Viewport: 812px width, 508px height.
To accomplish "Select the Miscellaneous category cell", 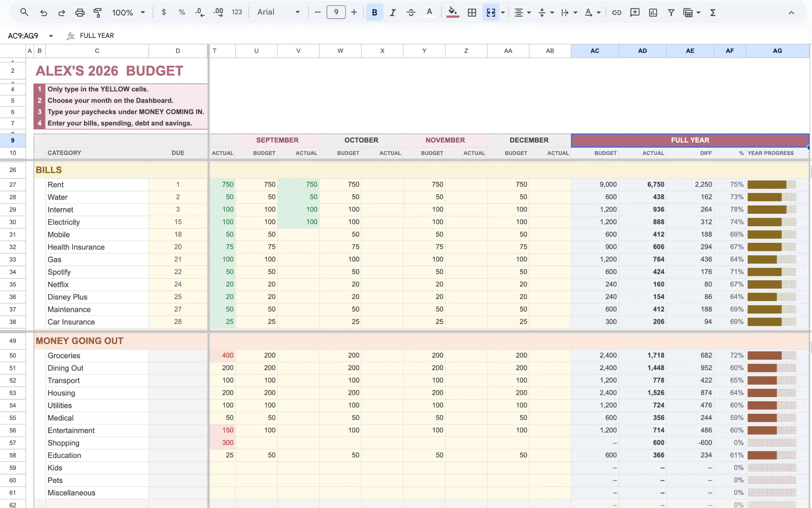I will 97,493.
